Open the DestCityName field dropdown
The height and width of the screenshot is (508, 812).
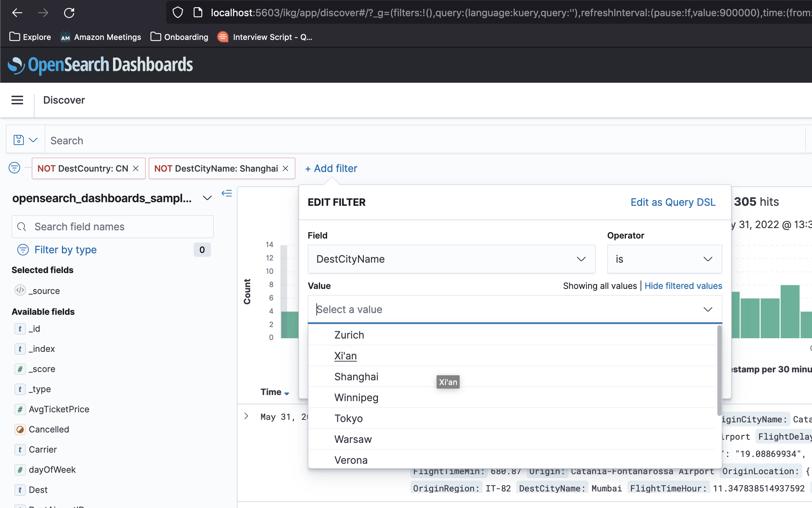451,259
